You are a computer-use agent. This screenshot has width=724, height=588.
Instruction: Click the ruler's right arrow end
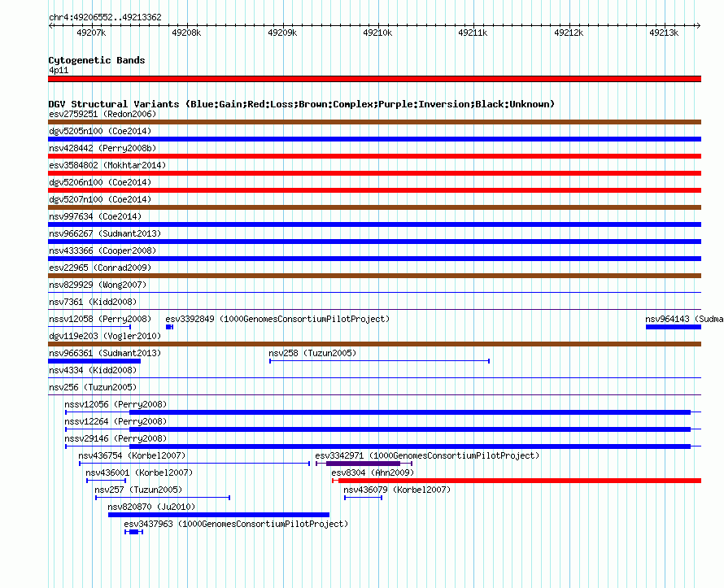point(699,25)
